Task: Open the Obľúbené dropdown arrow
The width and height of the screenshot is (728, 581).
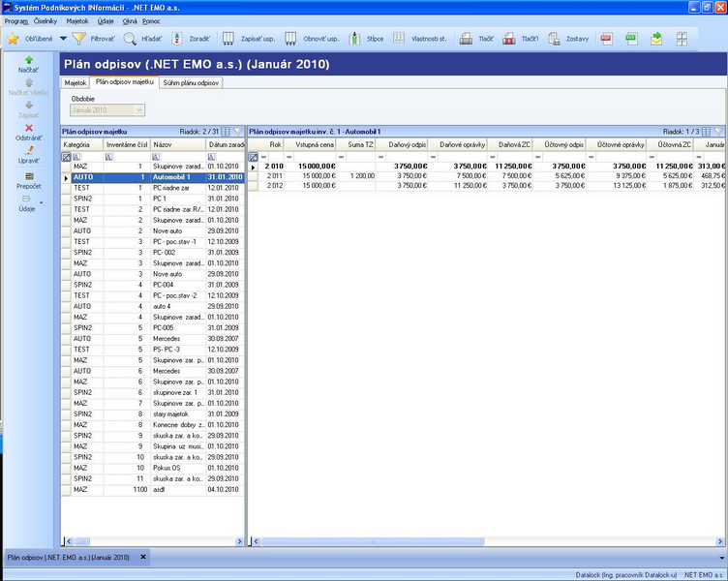Action: 63,39
